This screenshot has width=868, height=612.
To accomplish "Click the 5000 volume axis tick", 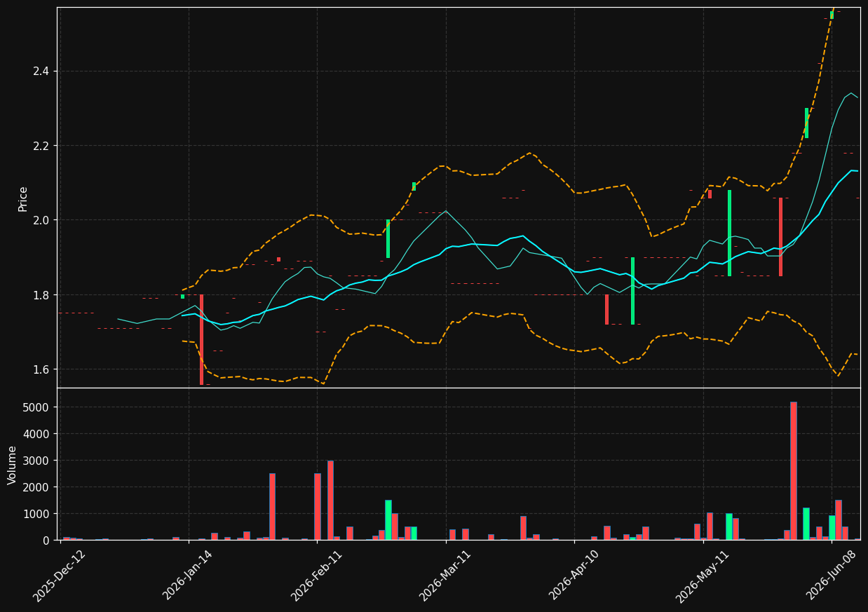I will pos(37,407).
